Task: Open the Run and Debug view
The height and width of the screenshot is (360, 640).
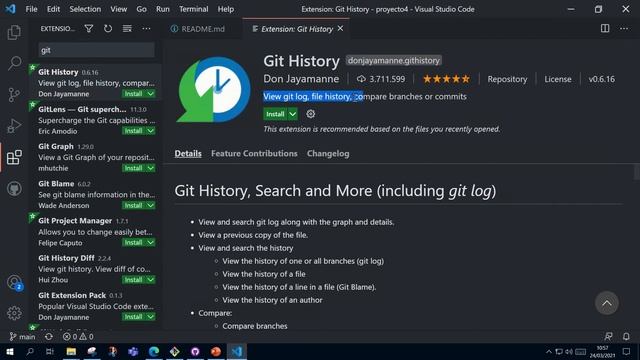Action: 14,126
